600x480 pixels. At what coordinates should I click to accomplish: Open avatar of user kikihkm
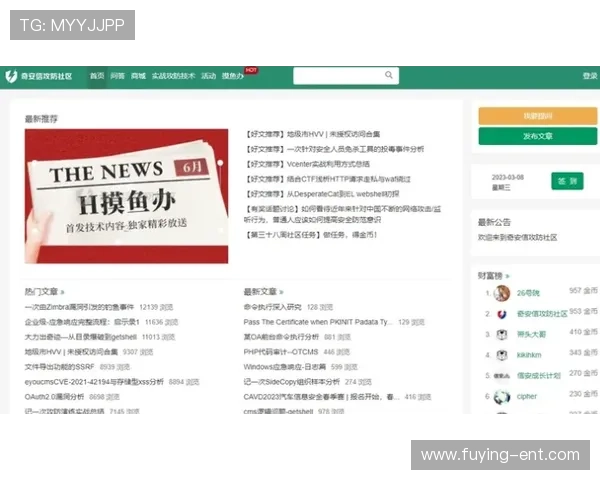[x=502, y=355]
